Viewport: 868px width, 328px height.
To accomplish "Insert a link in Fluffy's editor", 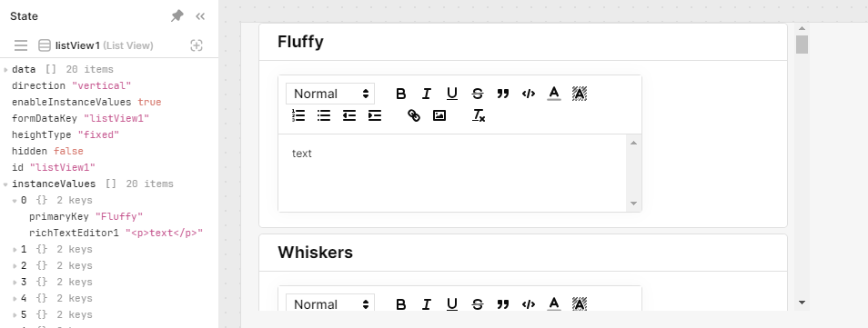I will (413, 115).
